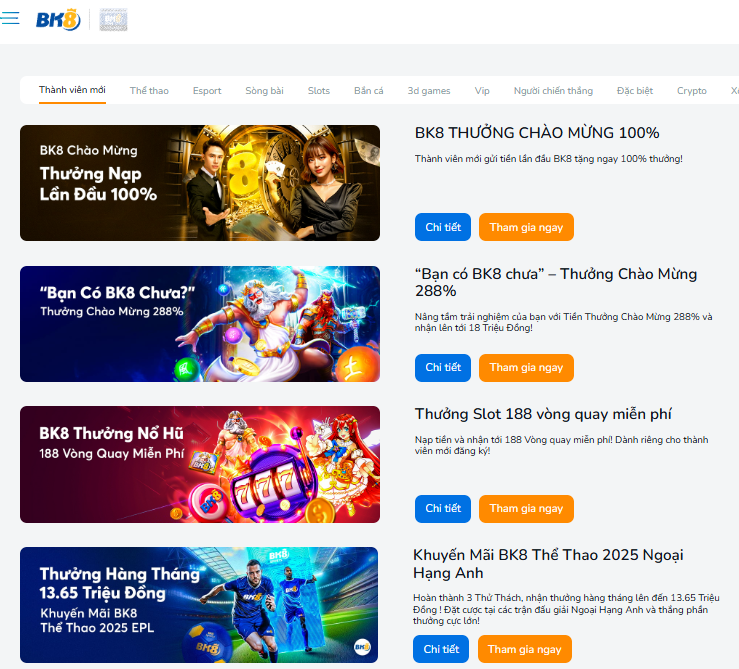This screenshot has height=669, width=739.
Task: Click the BK8 logo
Action: click(58, 20)
